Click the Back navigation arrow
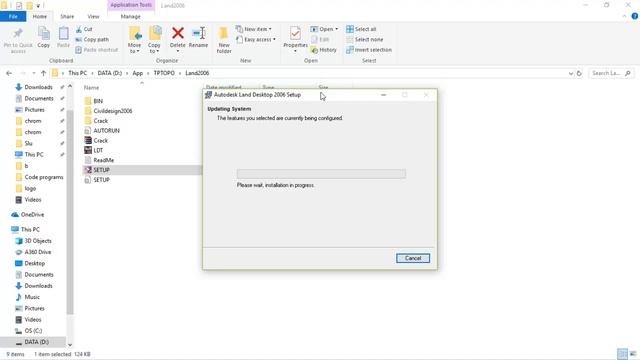The width and height of the screenshot is (640, 360). 9,73
